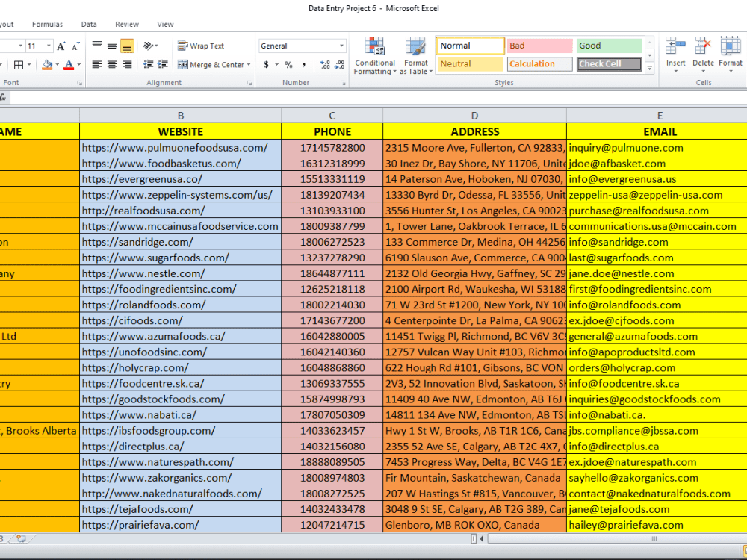Screen dimensions: 747x560
Task: Align text right
Action: click(127, 65)
